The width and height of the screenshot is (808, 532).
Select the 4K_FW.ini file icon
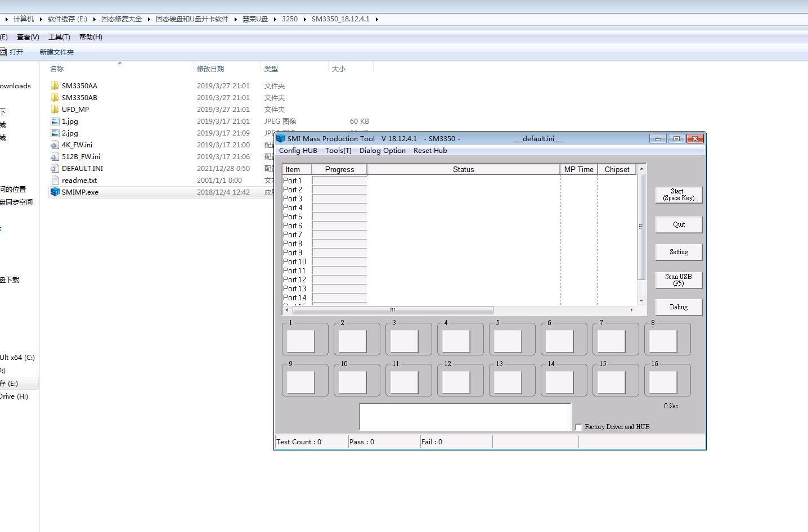pyautogui.click(x=55, y=145)
